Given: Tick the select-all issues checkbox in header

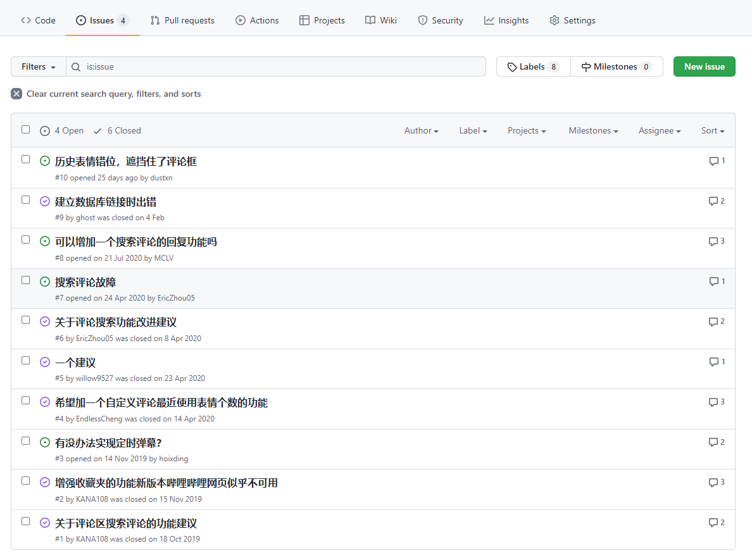Looking at the screenshot, I should (x=26, y=130).
